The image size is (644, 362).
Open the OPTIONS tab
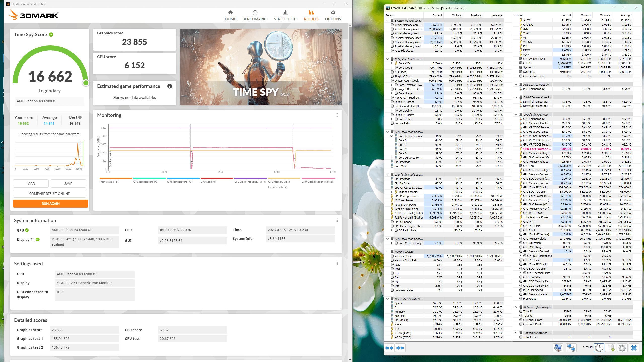pyautogui.click(x=333, y=15)
